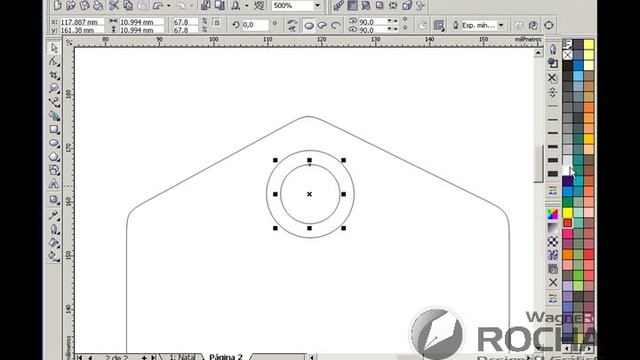Select the Eyedropper tool
Screen dimensions: 640x360
pos(54,215)
